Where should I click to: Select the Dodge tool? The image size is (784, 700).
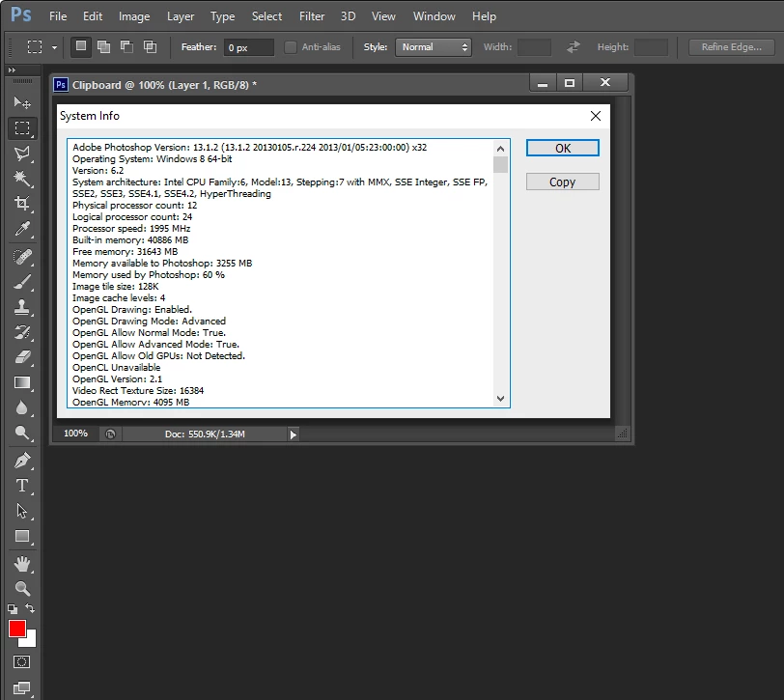[x=22, y=433]
